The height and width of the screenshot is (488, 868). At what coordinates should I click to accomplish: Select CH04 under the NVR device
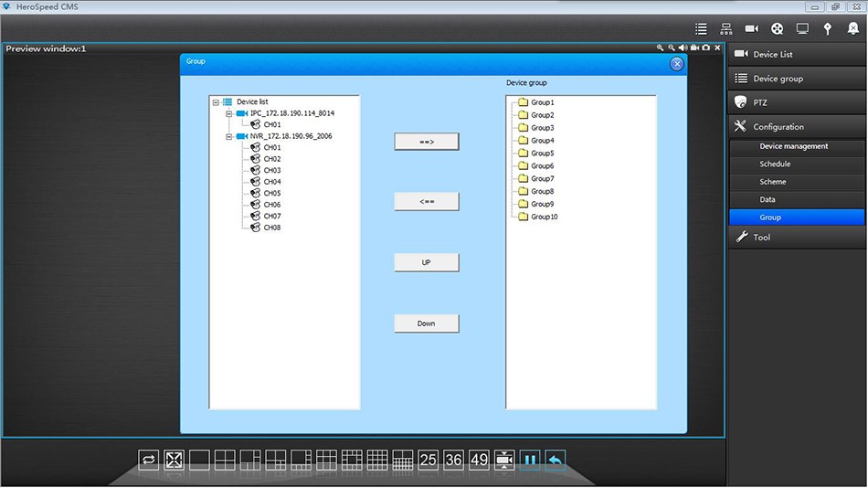(271, 182)
